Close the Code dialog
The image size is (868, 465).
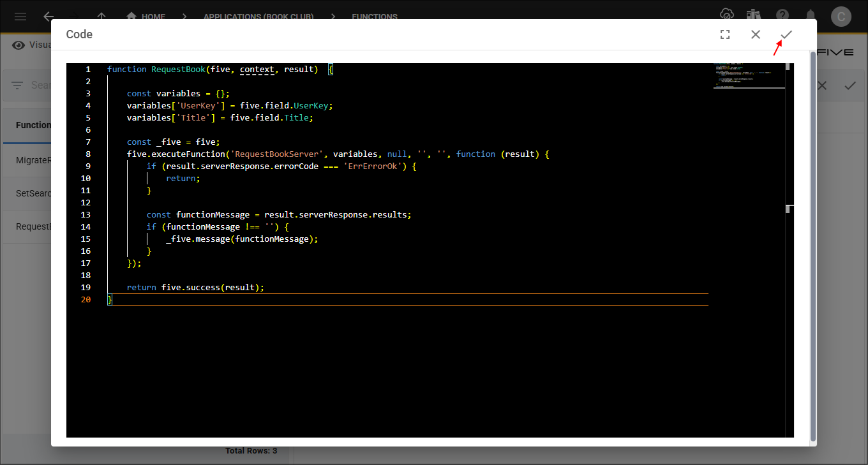tap(756, 34)
